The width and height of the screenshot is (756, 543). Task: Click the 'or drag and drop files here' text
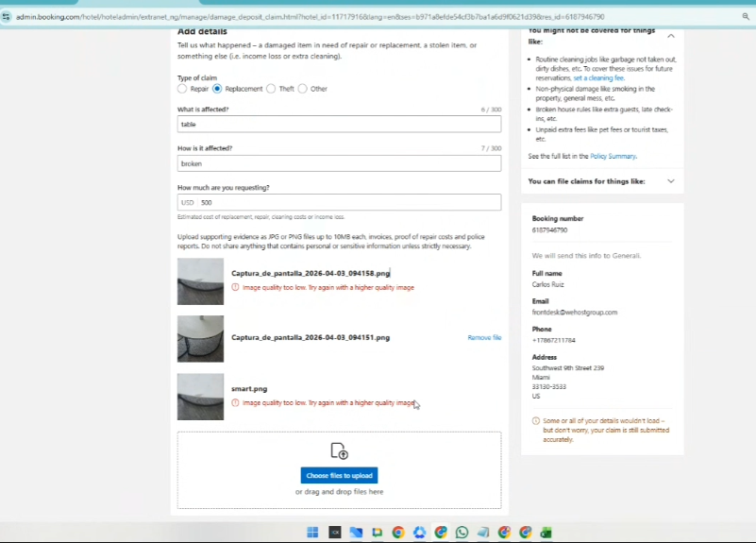tap(339, 492)
